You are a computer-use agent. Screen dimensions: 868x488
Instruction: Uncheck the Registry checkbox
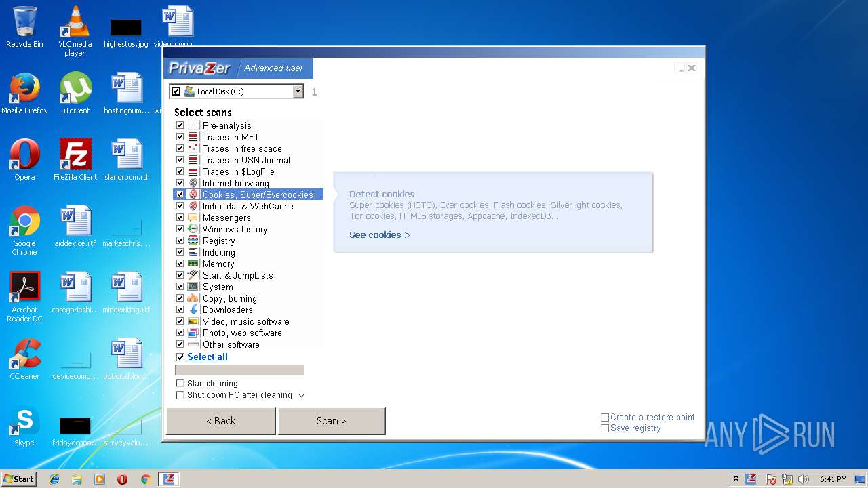click(180, 241)
